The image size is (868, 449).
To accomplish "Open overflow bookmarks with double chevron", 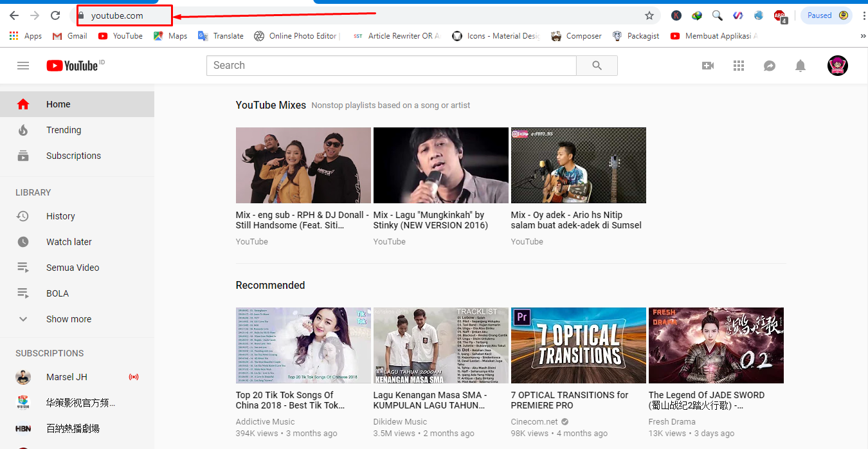I will (862, 36).
